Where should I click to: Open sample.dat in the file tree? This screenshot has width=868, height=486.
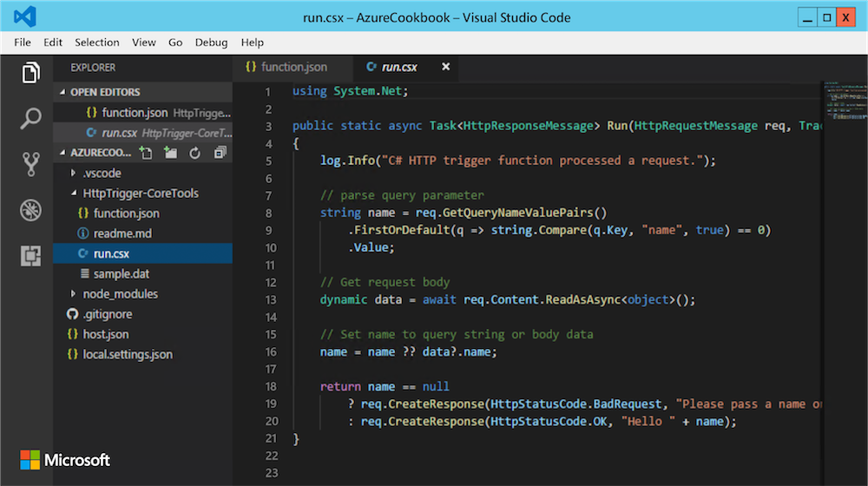coord(143,273)
